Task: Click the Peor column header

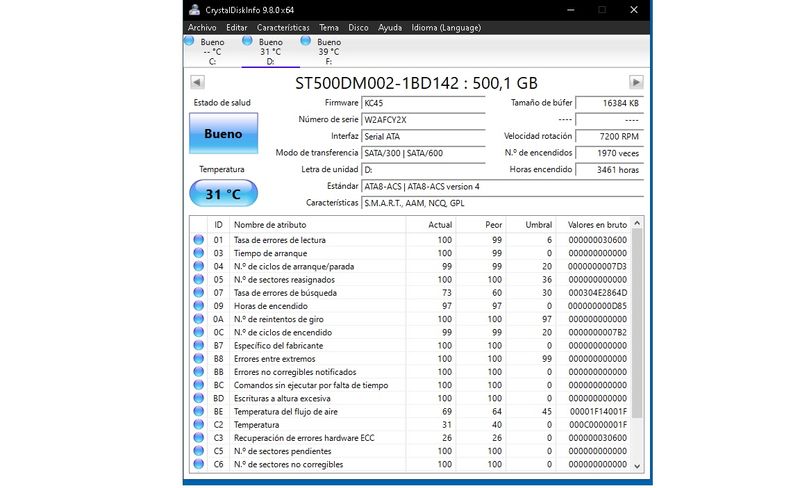Action: coord(480,225)
